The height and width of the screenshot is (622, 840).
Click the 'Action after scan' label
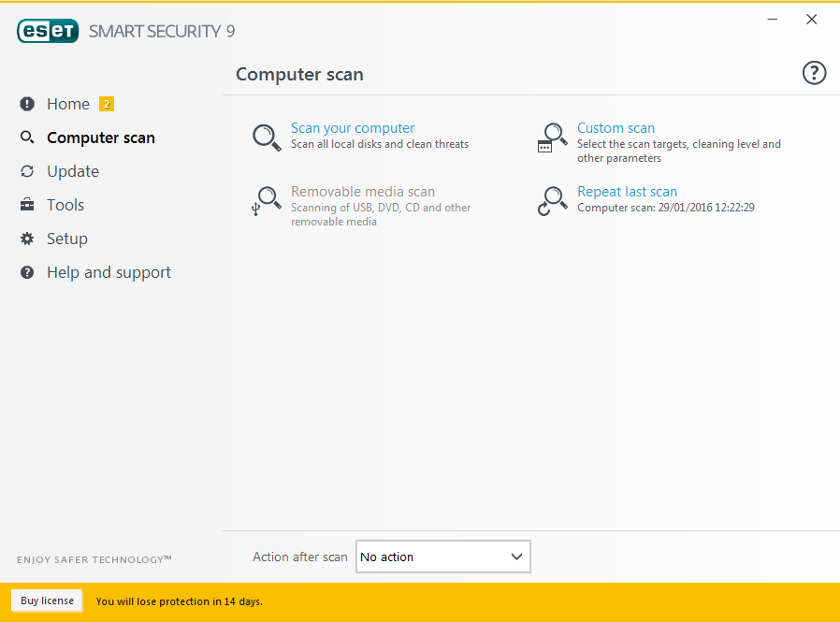300,557
